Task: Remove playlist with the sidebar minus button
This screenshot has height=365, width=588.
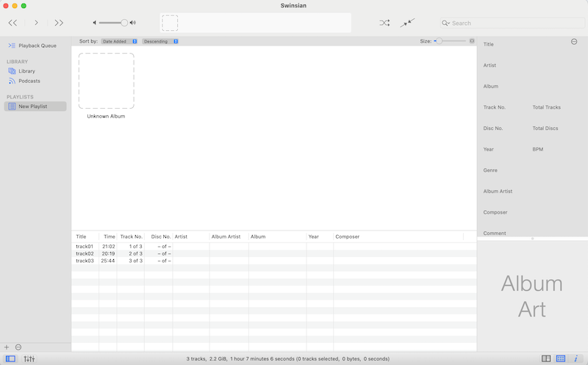Action: pyautogui.click(x=18, y=347)
